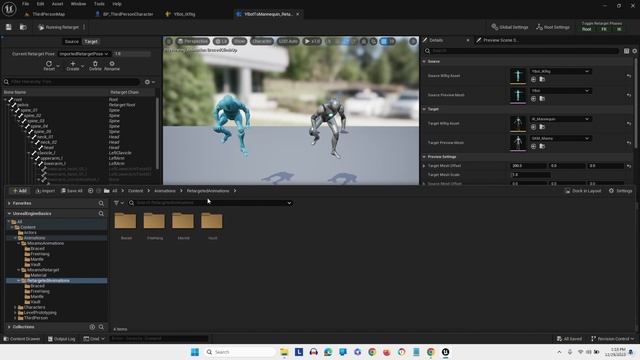Click the bone hierarchy filter search field

[x=71, y=82]
